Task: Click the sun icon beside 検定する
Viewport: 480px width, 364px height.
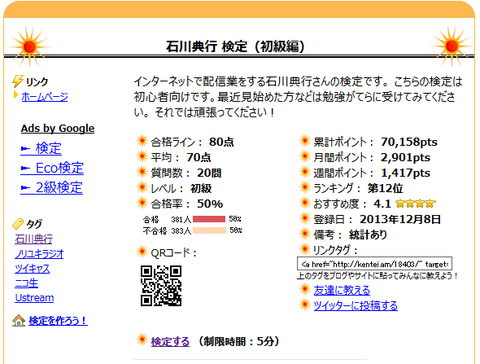Action: [x=142, y=340]
